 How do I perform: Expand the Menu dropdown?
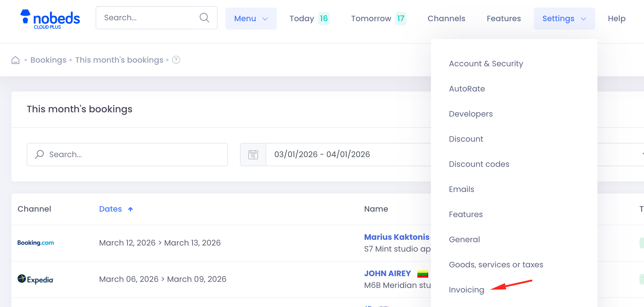251,18
